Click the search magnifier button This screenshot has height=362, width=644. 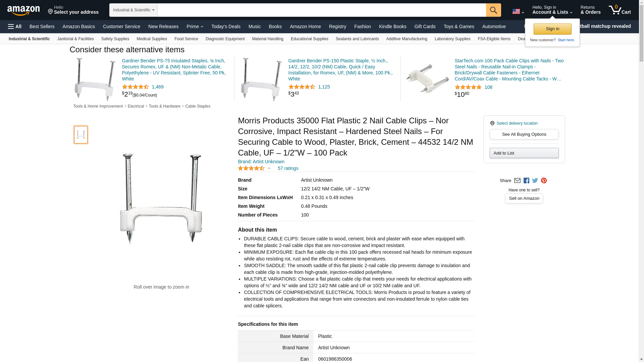coord(493,10)
